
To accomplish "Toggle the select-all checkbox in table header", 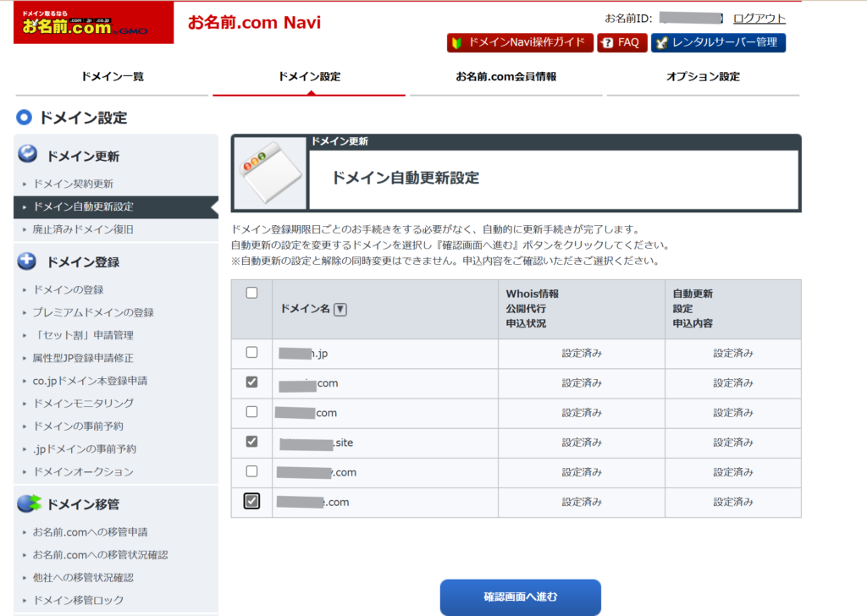I will (x=251, y=293).
